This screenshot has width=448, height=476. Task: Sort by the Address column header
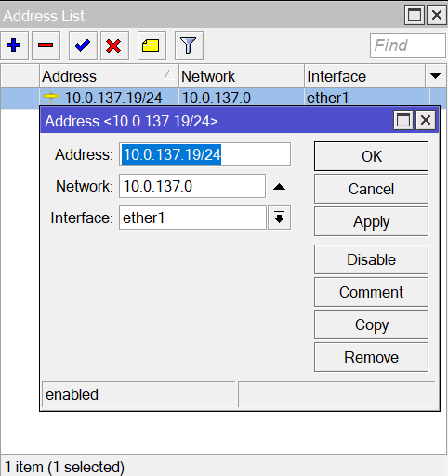tap(109, 76)
